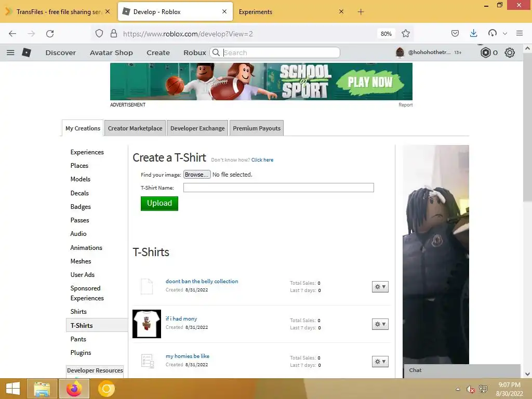Select Decals in the sidebar
Viewport: 532px width, 399px height.
click(79, 193)
